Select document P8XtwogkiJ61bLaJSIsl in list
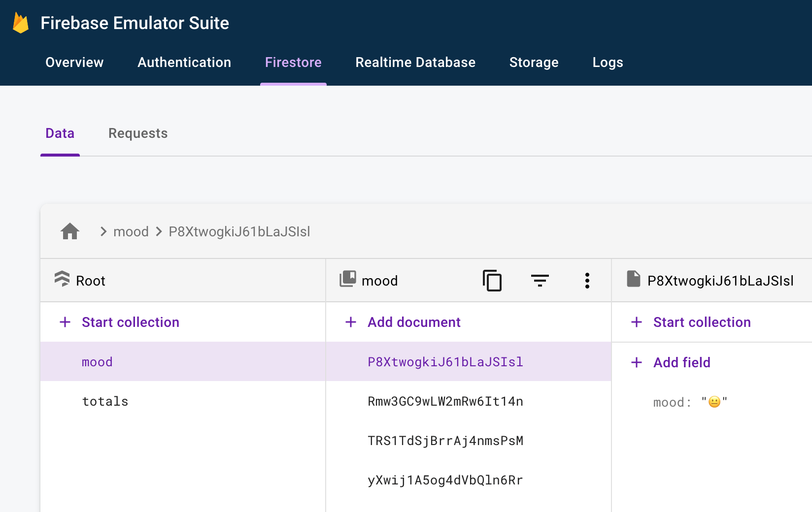This screenshot has height=512, width=812. click(469, 362)
